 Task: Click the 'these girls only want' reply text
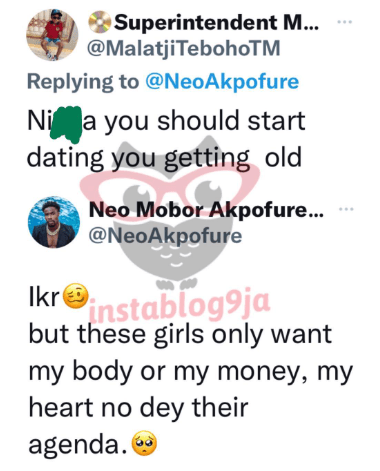[205, 334]
